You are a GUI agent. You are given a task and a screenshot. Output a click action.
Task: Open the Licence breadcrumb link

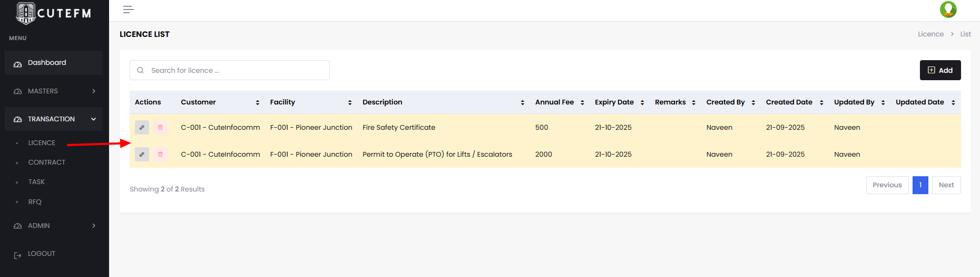coord(930,34)
